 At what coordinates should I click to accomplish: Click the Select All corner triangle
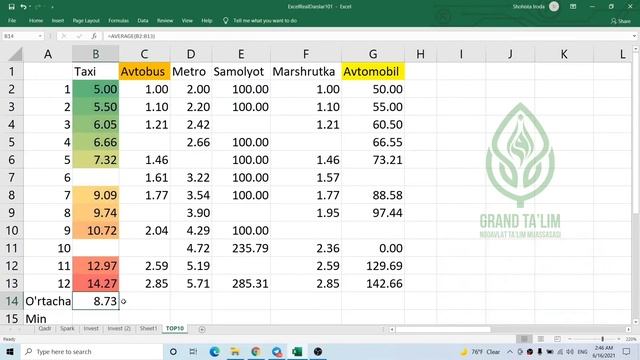pyautogui.click(x=15, y=54)
